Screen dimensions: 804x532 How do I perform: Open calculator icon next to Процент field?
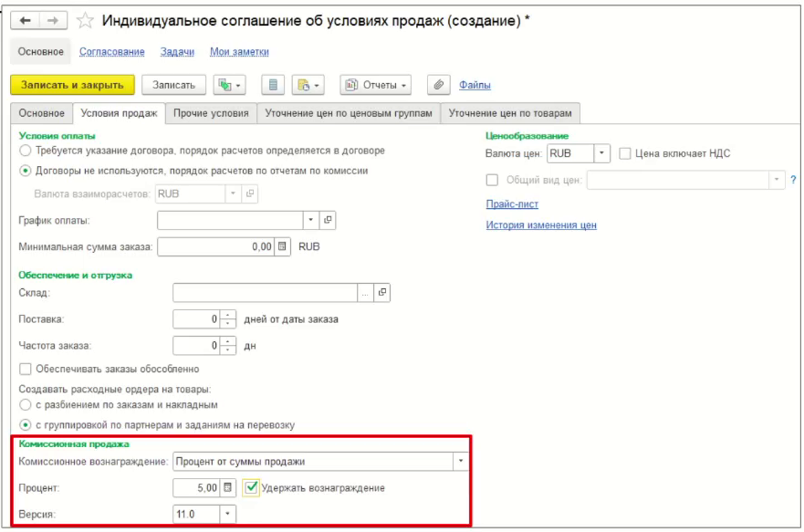227,488
